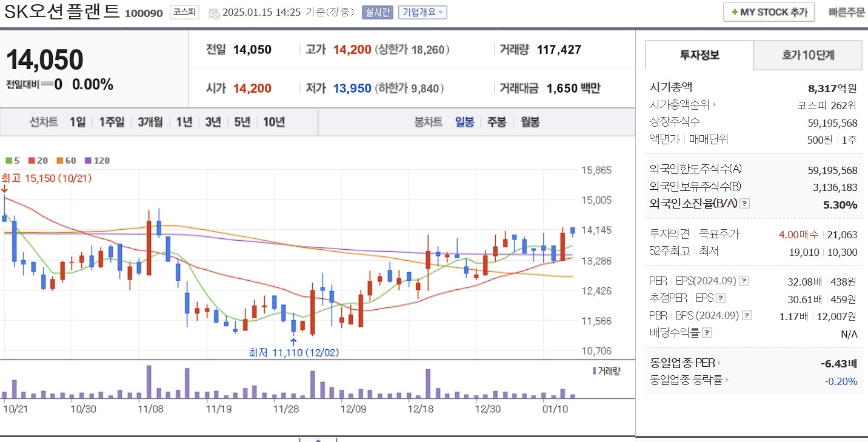Click the 최고 15,150 (10/21) label
Image resolution: width=868 pixels, height=442 pixels.
click(47, 178)
